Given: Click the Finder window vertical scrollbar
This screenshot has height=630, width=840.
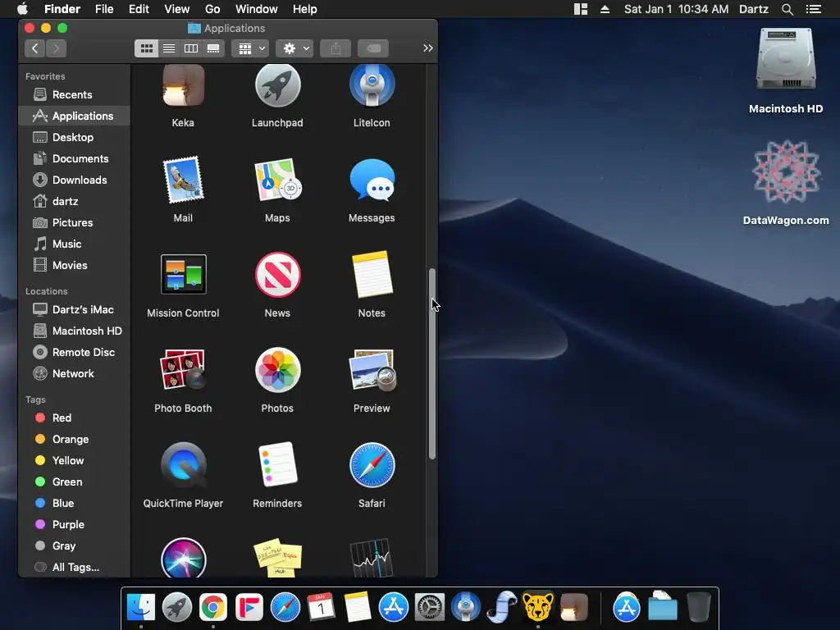Looking at the screenshot, I should [x=432, y=363].
